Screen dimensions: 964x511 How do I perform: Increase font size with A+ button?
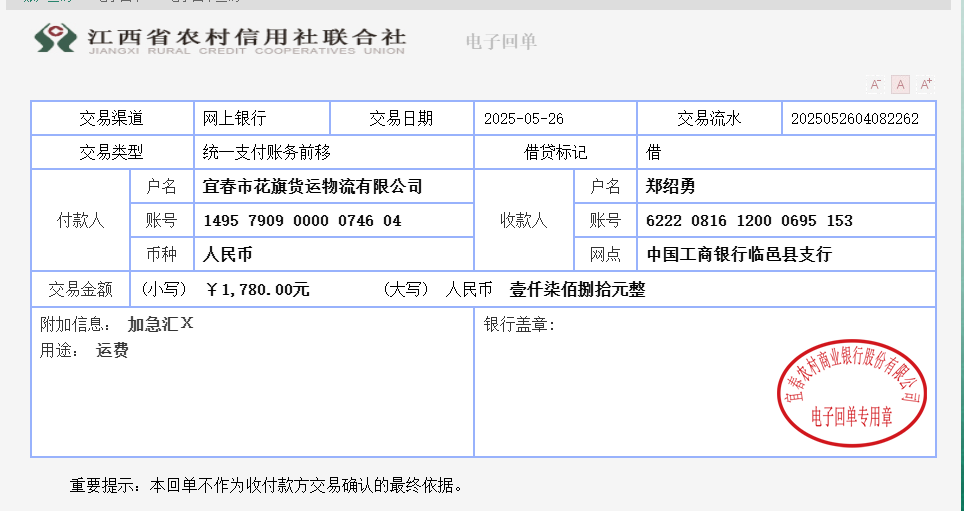[925, 84]
